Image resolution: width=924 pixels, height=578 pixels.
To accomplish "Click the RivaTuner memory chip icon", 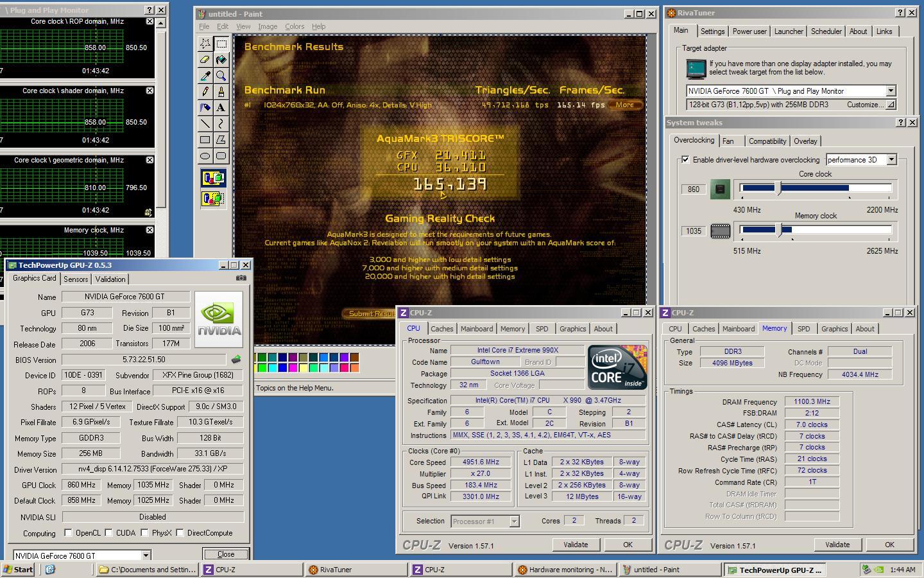I will [x=720, y=231].
